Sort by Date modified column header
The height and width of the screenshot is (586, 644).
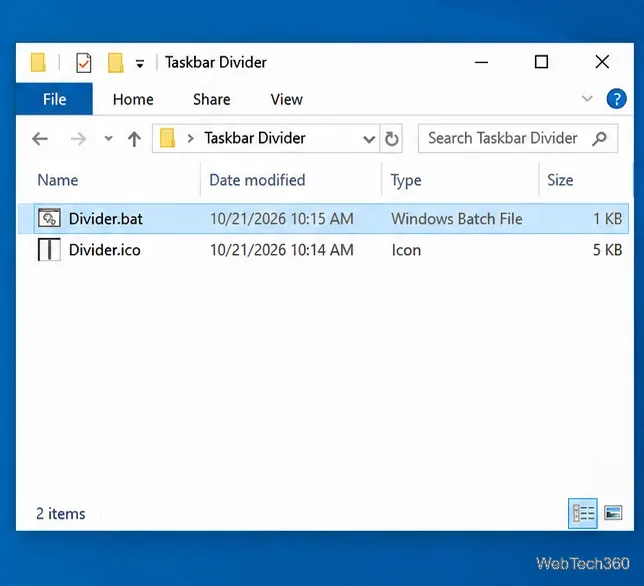(x=257, y=180)
